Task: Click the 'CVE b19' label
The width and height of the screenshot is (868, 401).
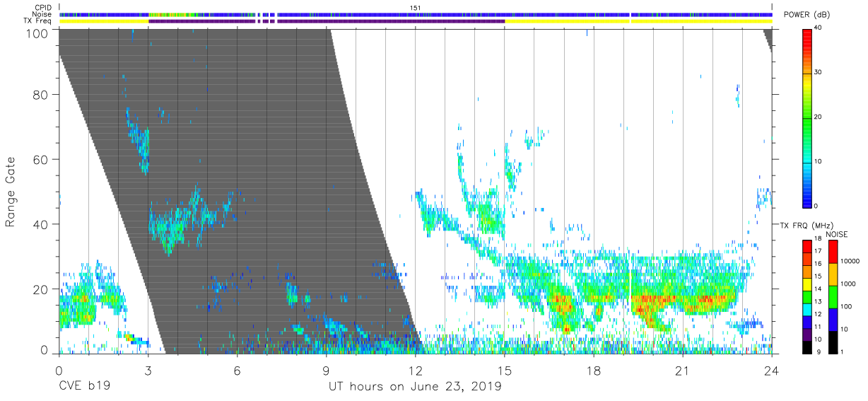Action: click(83, 387)
